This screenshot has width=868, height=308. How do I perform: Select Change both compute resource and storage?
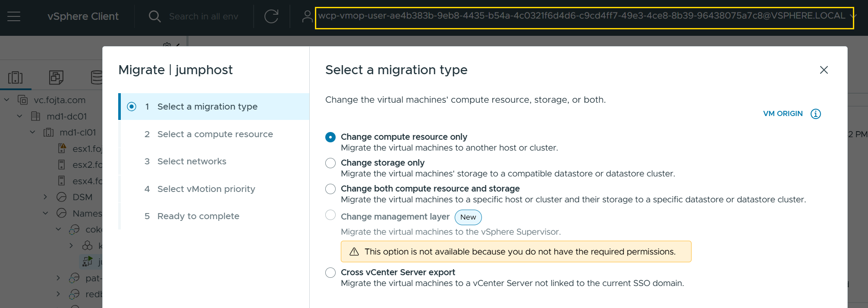[330, 189]
